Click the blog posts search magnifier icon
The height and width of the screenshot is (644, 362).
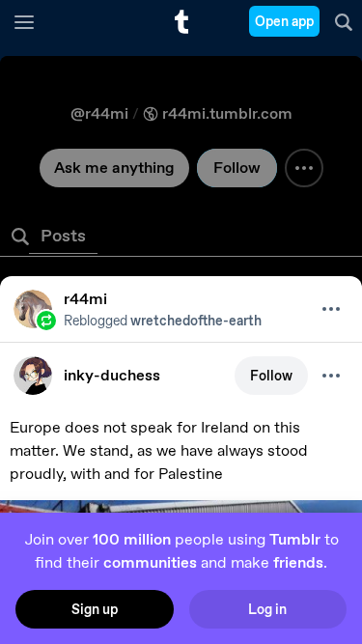click(x=19, y=237)
